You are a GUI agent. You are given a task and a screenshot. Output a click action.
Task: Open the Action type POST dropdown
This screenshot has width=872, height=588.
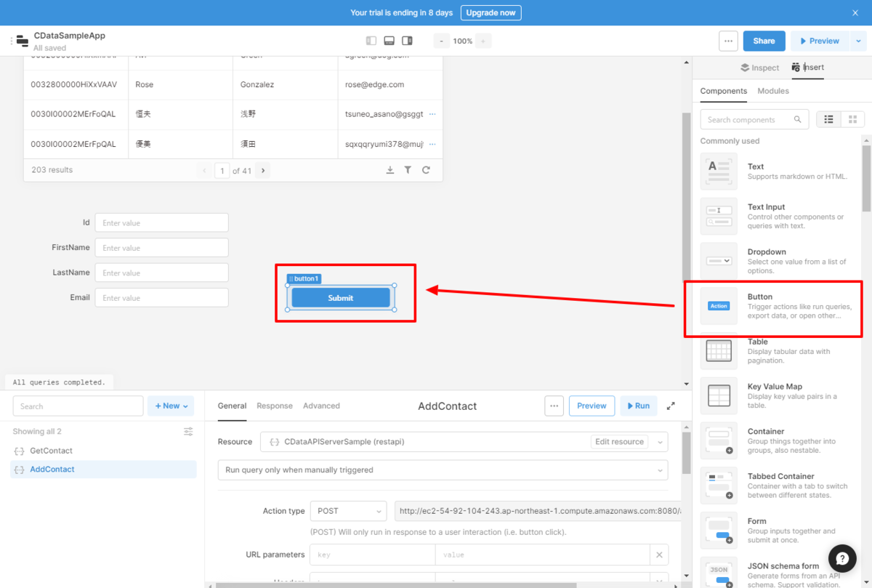(x=349, y=511)
